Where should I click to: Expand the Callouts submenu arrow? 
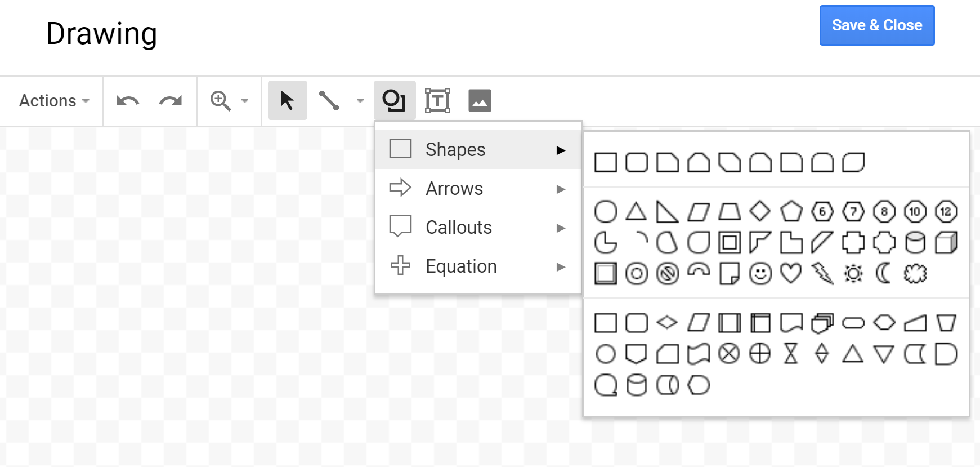[561, 228]
